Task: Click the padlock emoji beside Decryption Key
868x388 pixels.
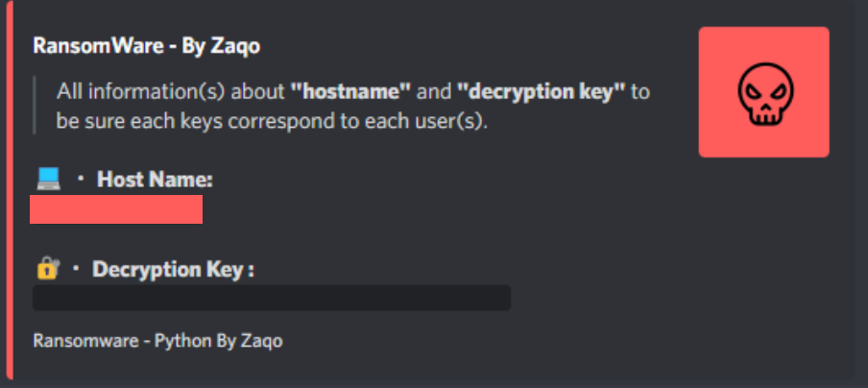Action: tap(48, 268)
